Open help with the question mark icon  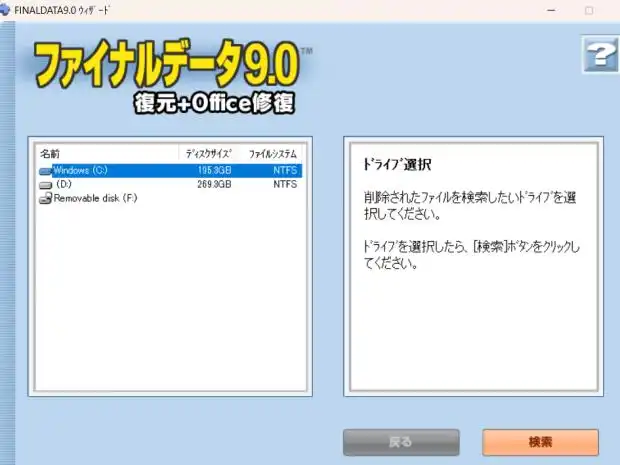[600, 55]
